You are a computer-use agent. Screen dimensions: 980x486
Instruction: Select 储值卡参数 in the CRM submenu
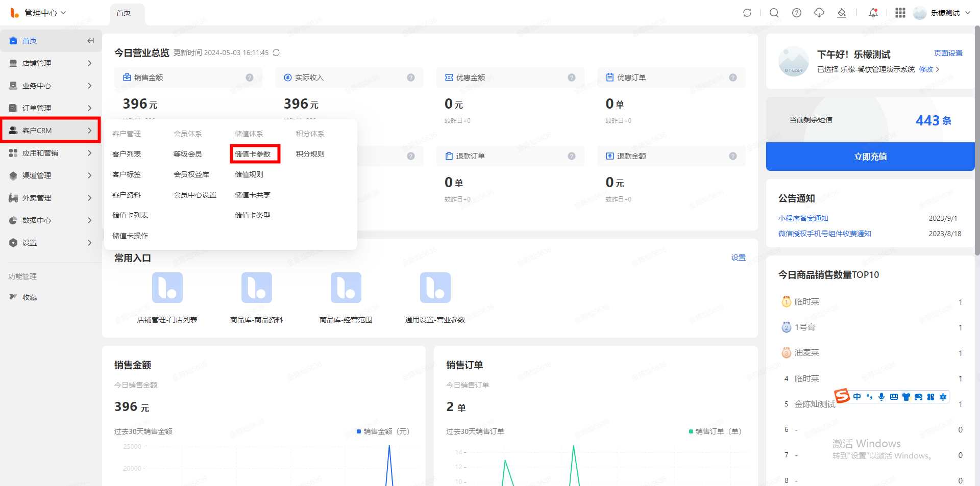click(253, 154)
